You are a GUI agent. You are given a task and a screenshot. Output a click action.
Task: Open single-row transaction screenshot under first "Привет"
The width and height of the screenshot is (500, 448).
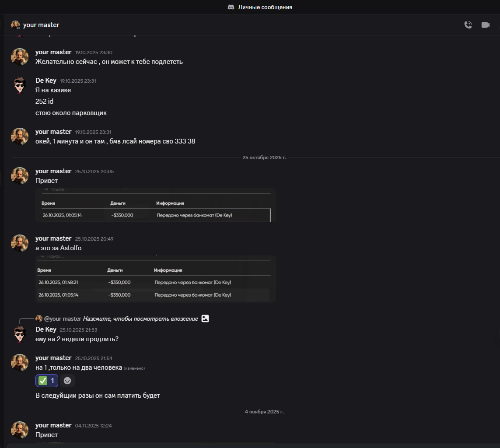coord(155,205)
